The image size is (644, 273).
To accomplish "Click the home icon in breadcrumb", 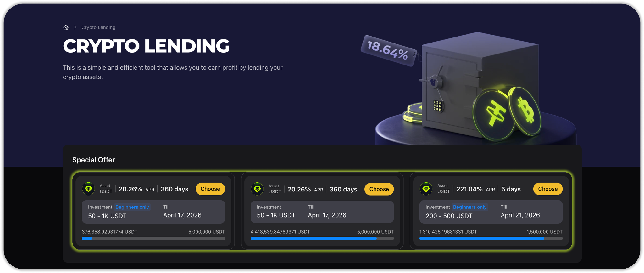I will click(x=66, y=27).
